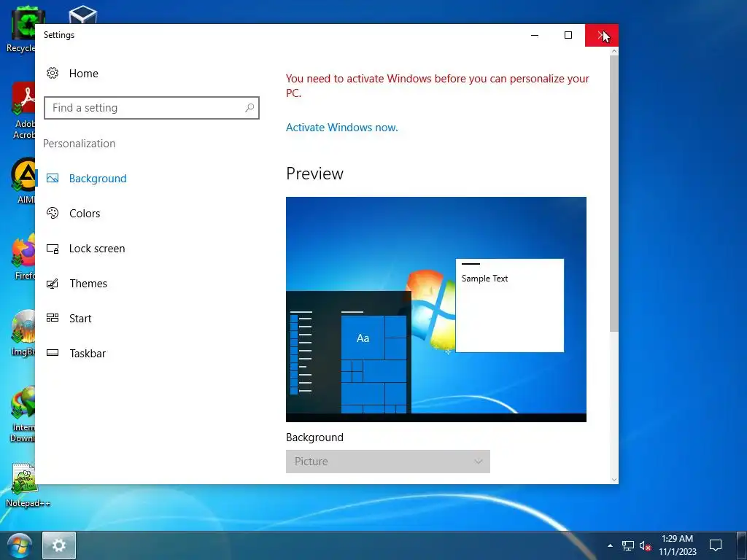Select the AIMP desktop icon
This screenshot has width=747, height=560.
(24, 181)
